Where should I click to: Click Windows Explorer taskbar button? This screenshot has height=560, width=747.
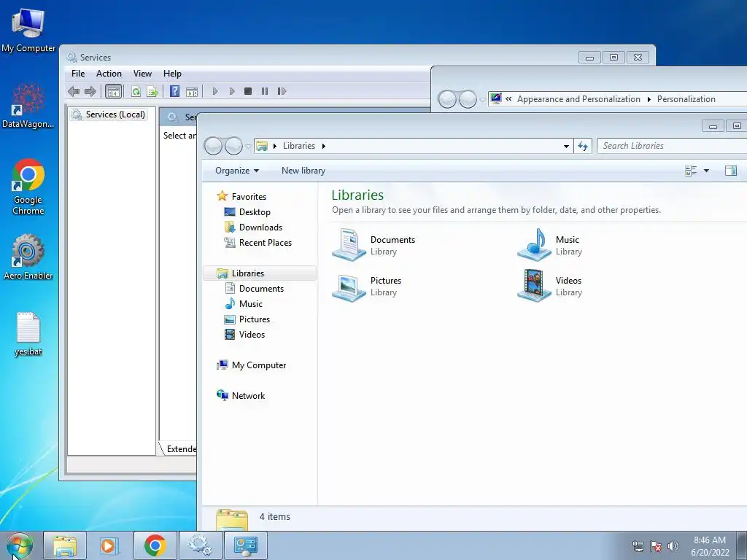click(65, 545)
